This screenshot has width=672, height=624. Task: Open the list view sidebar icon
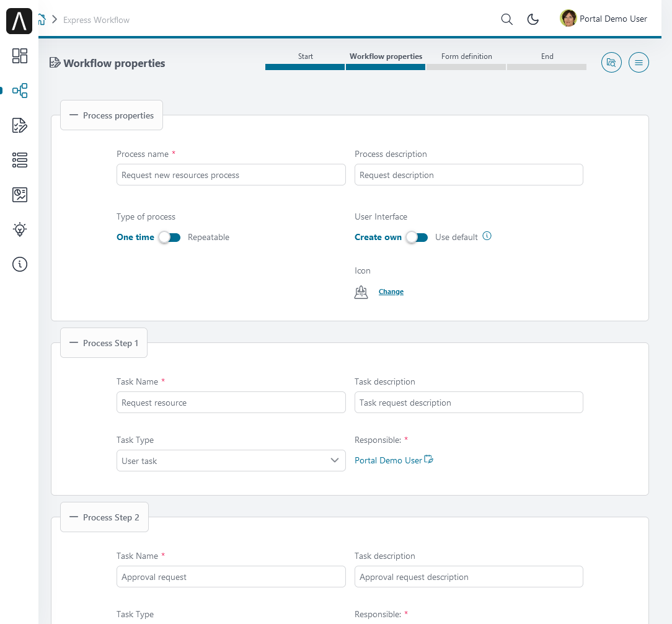tap(20, 160)
